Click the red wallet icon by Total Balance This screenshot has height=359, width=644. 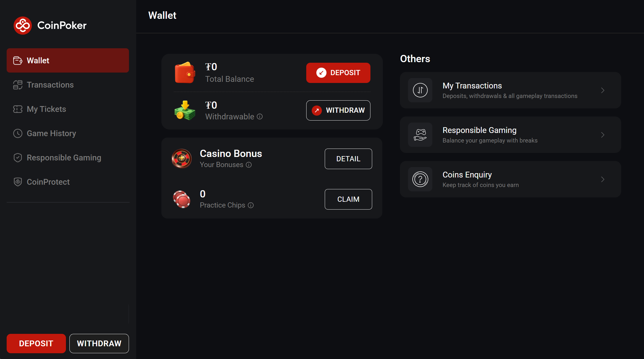(185, 73)
